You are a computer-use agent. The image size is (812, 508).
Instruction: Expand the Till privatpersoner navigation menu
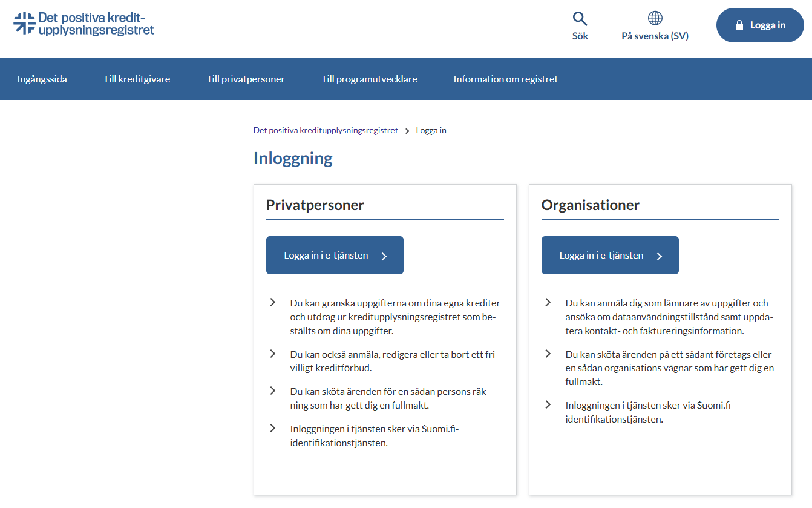click(x=246, y=79)
